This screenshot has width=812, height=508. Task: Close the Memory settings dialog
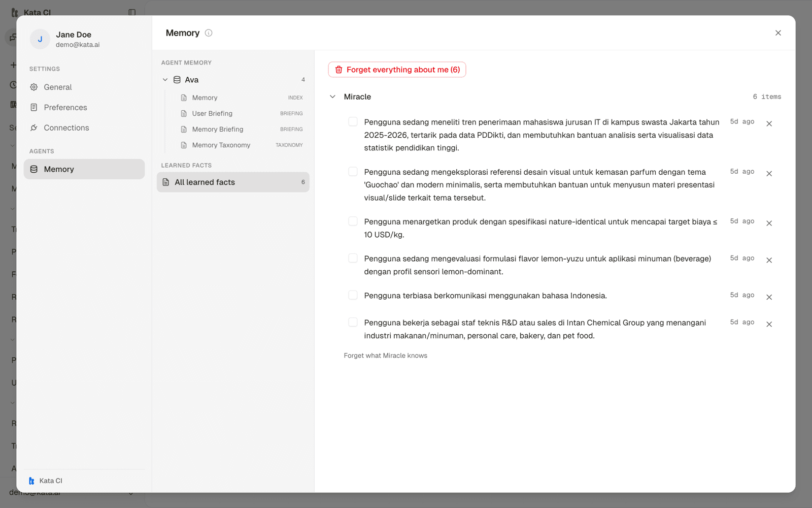(x=778, y=33)
